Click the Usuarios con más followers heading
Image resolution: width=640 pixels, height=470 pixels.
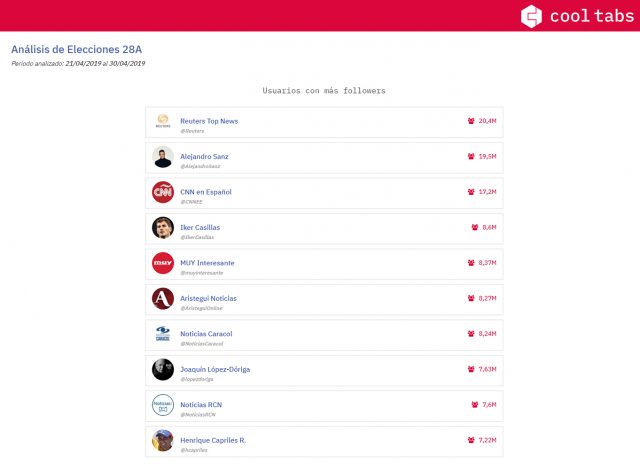tap(324, 91)
